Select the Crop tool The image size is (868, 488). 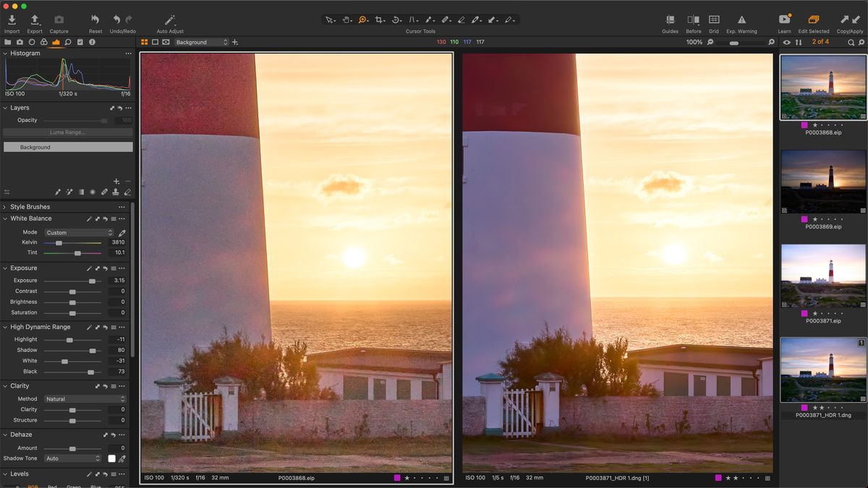click(379, 20)
